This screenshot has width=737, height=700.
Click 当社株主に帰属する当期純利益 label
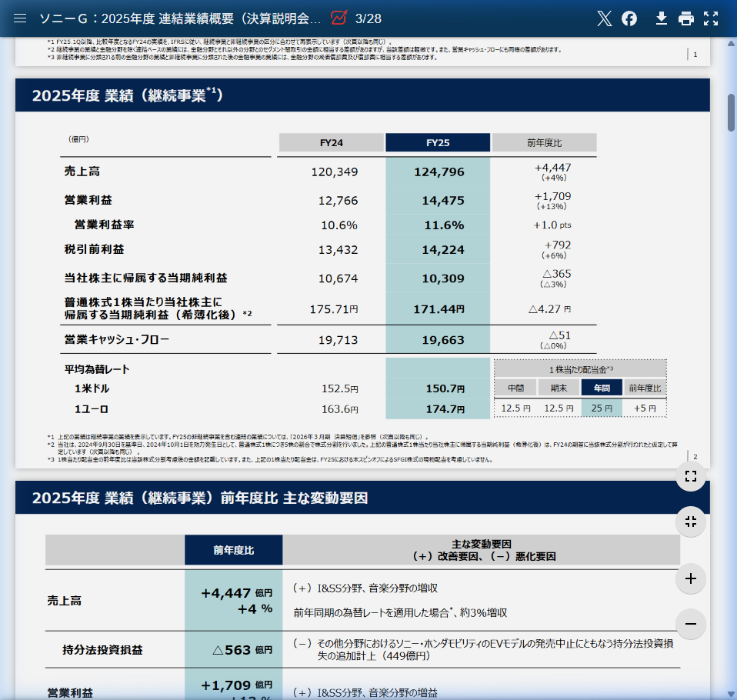coord(145,278)
